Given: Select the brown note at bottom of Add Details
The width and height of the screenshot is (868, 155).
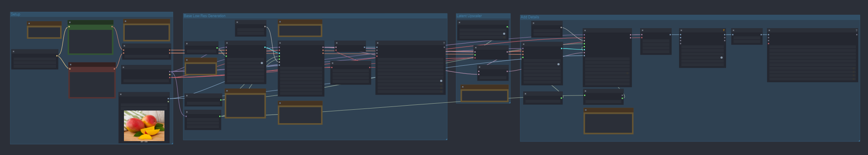Looking at the screenshot, I should pyautogui.click(x=609, y=121).
